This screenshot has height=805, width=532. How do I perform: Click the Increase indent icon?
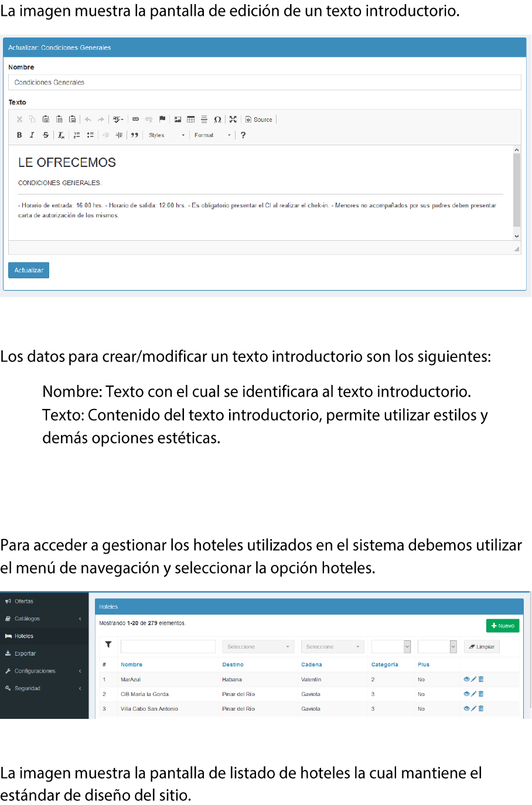pos(119,135)
